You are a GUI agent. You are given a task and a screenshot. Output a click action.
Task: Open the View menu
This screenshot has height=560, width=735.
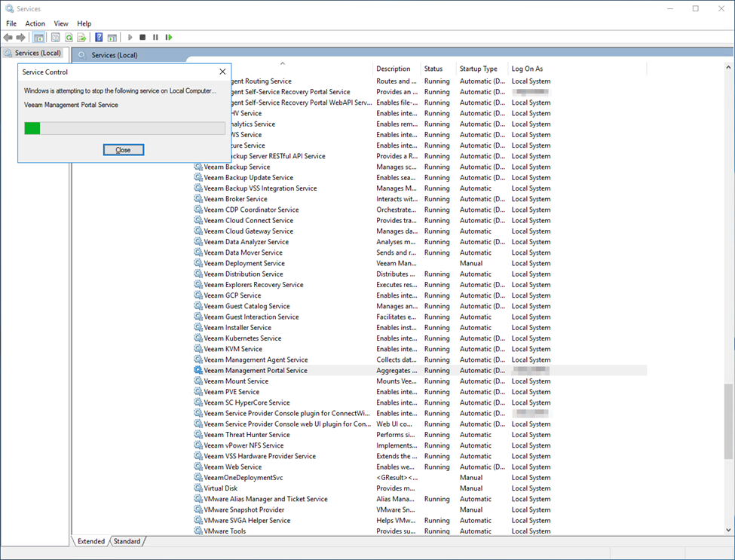click(x=61, y=23)
